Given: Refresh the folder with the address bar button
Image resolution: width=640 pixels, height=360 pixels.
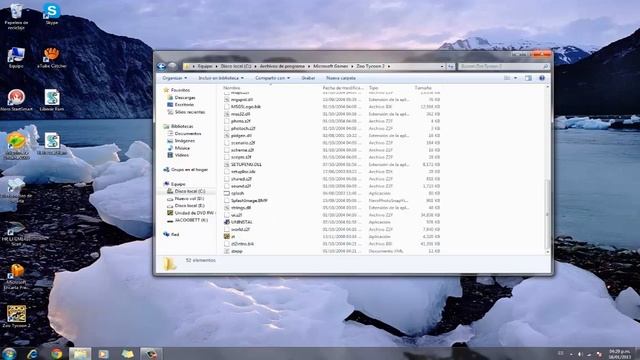Looking at the screenshot, I should pos(451,66).
